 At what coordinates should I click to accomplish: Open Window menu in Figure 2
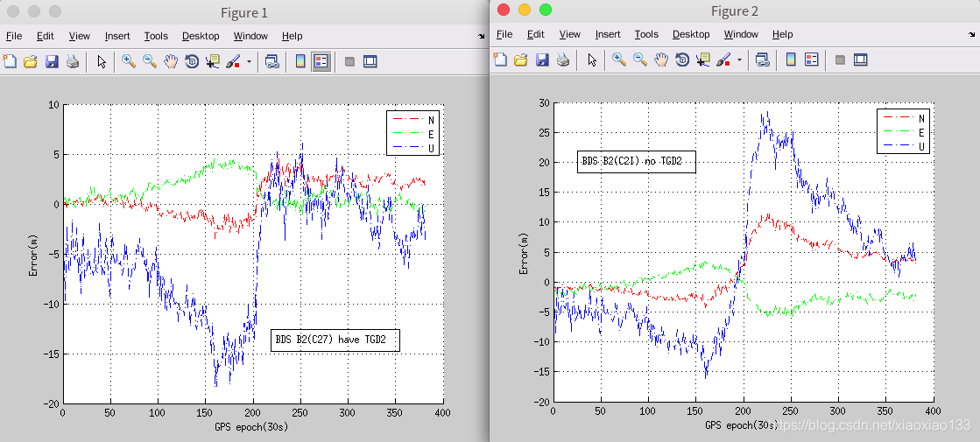(741, 34)
